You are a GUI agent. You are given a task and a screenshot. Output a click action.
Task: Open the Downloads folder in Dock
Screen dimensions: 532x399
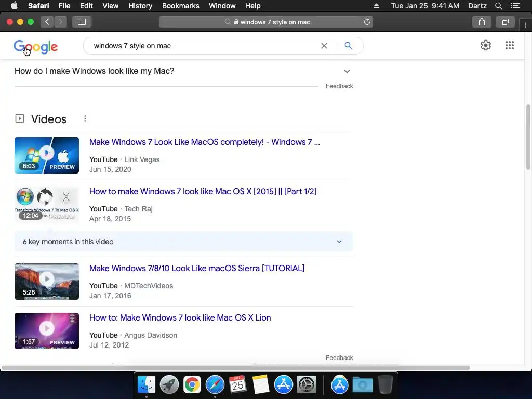[362, 385]
